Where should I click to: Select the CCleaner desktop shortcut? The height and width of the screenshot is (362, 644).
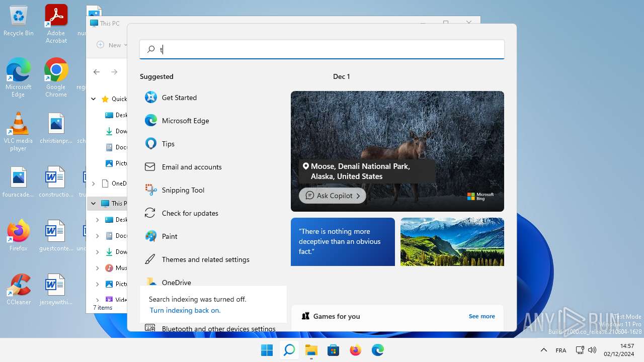19,290
